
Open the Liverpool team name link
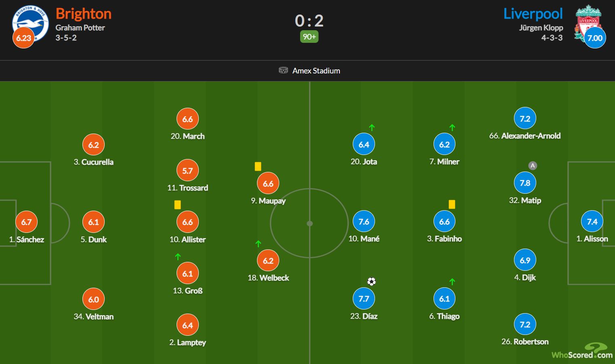pos(533,14)
